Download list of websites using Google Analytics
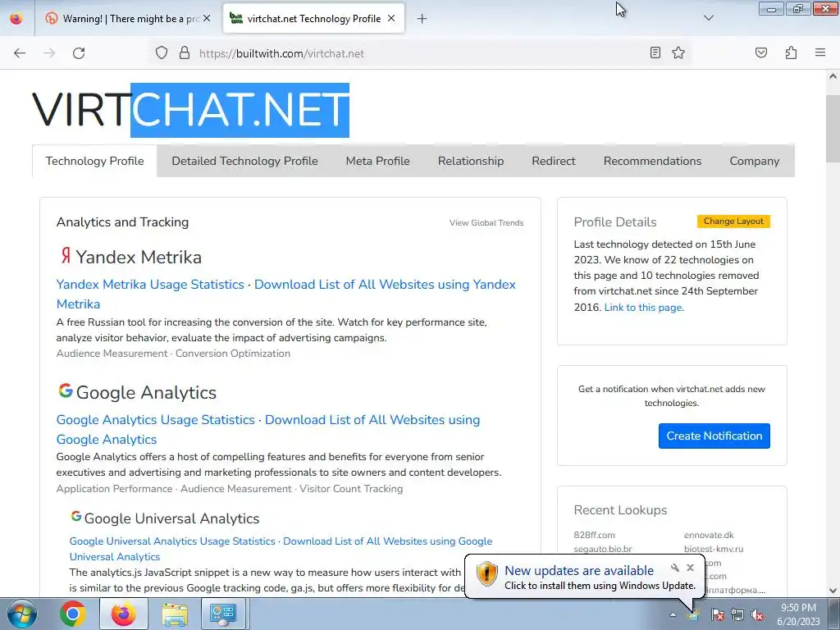Image resolution: width=840 pixels, height=630 pixels. click(268, 430)
